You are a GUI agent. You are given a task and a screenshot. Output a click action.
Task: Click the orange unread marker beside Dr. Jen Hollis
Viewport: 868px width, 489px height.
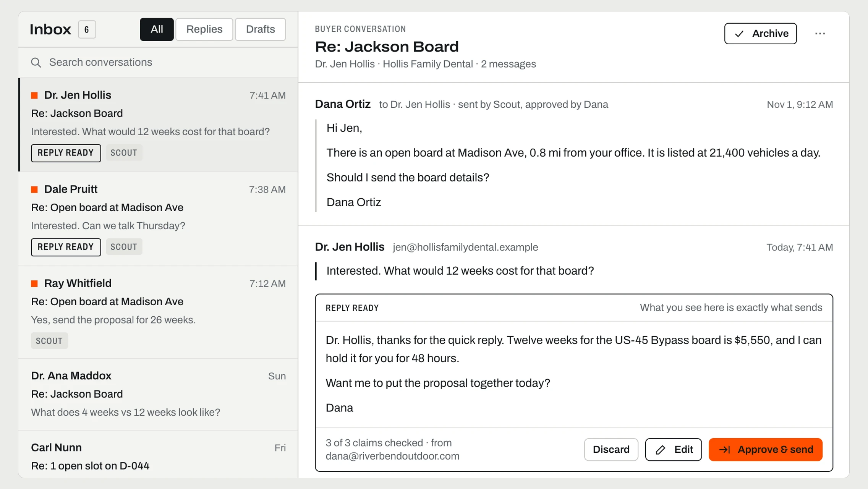point(34,95)
